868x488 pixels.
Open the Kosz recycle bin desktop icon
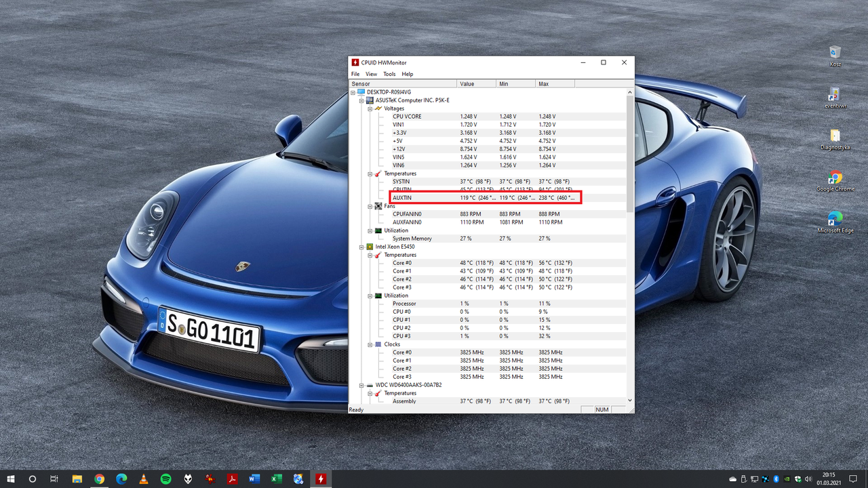(x=835, y=56)
